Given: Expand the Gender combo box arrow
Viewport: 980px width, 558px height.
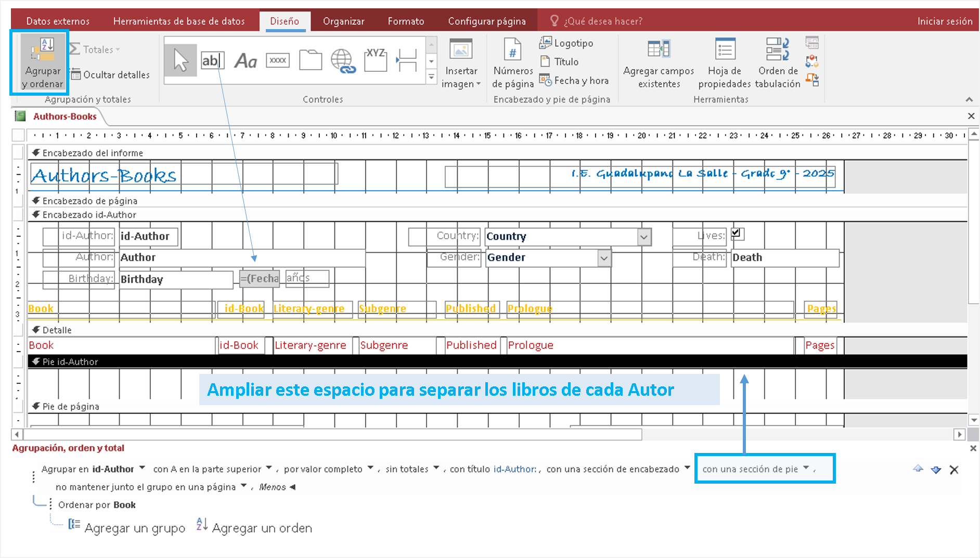Looking at the screenshot, I should [604, 258].
